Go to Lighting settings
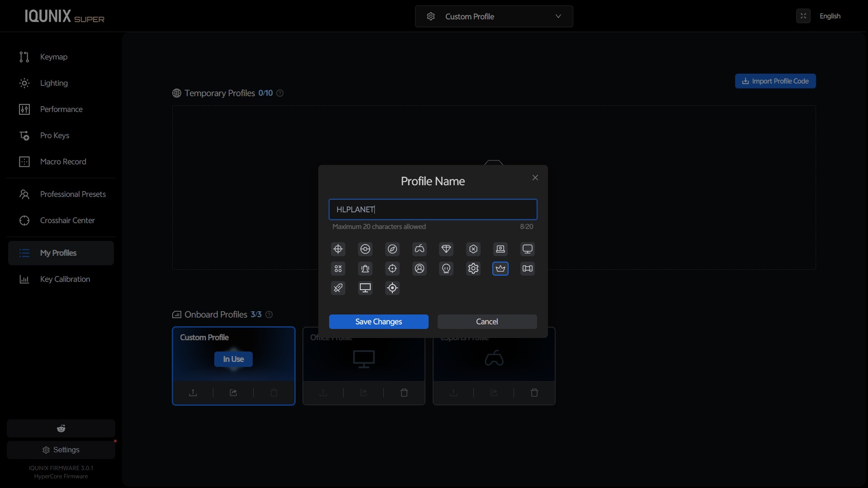 [x=61, y=83]
